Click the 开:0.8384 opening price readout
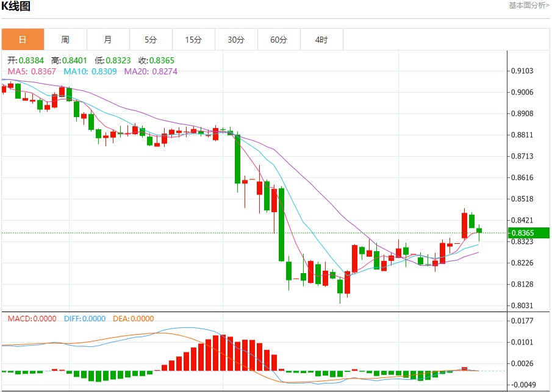This screenshot has width=552, height=392. coord(26,60)
